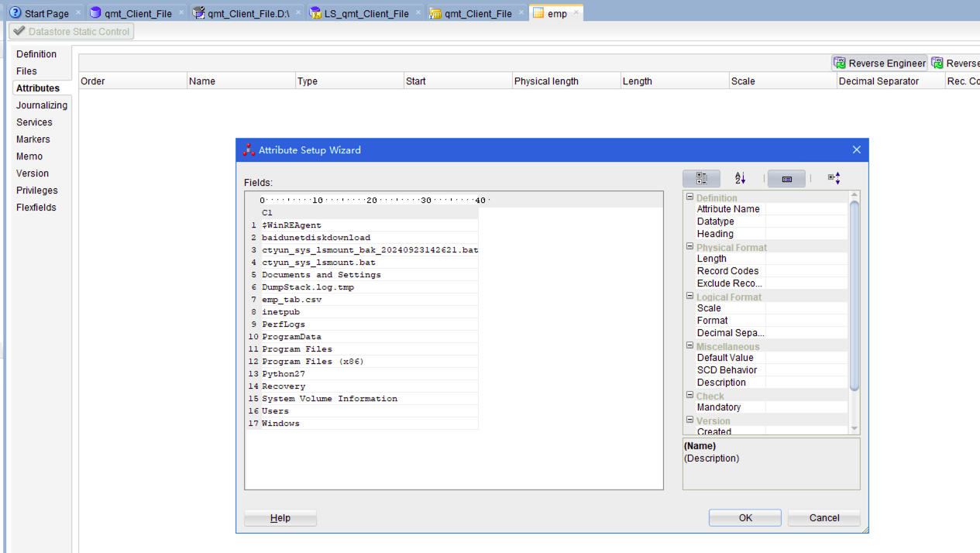
Task: Click the Cancel button
Action: (x=824, y=518)
